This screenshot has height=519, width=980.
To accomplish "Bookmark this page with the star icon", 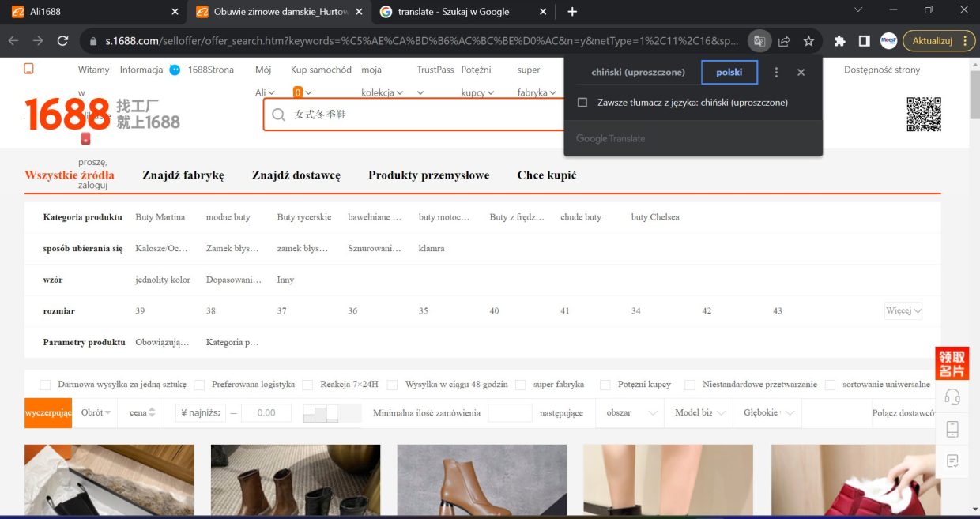I will (808, 41).
